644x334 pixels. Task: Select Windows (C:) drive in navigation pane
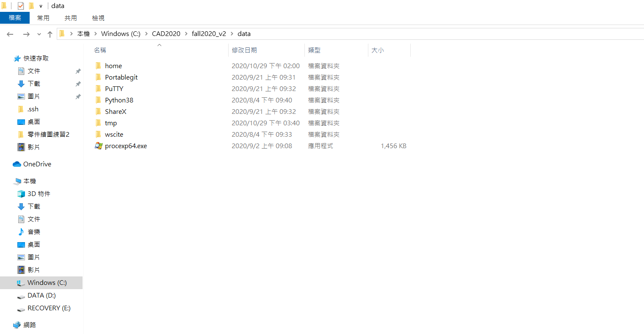pos(47,283)
